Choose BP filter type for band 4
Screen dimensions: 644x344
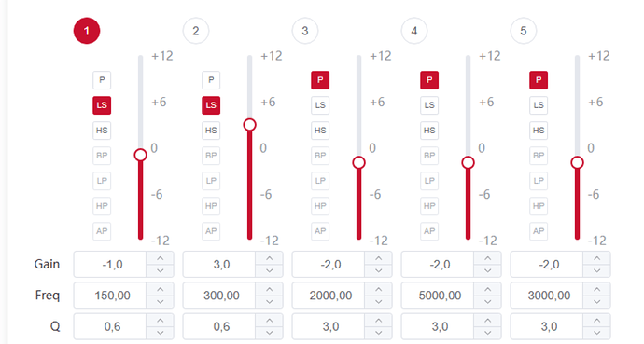coord(429,156)
